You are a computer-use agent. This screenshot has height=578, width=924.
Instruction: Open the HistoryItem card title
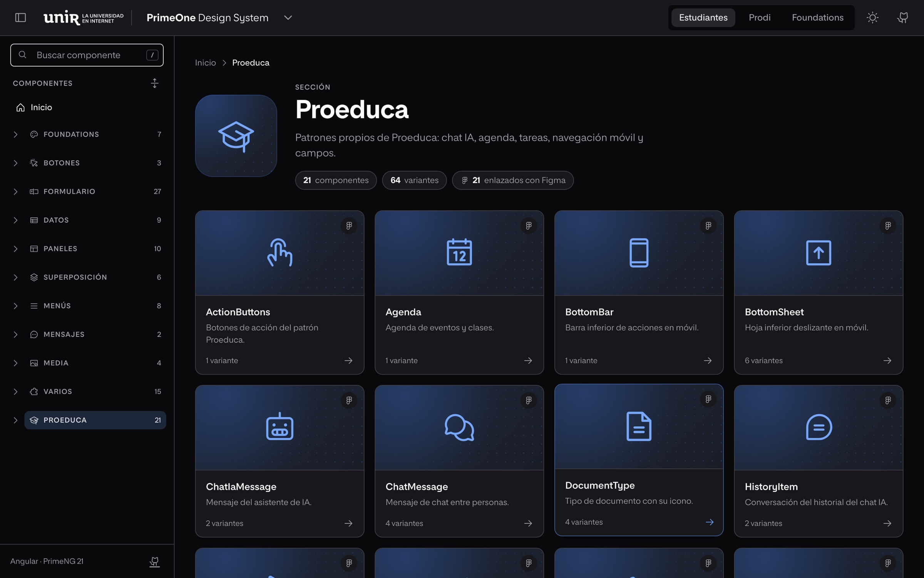771,487
